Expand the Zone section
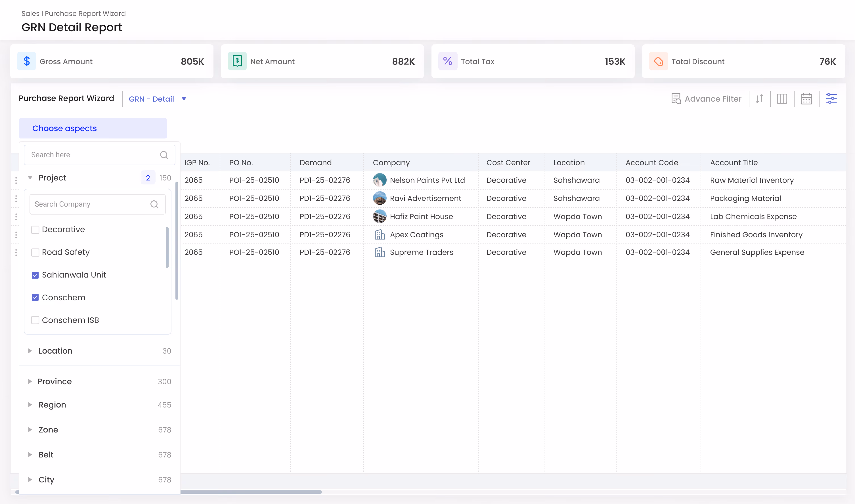855x504 pixels. coord(30,430)
